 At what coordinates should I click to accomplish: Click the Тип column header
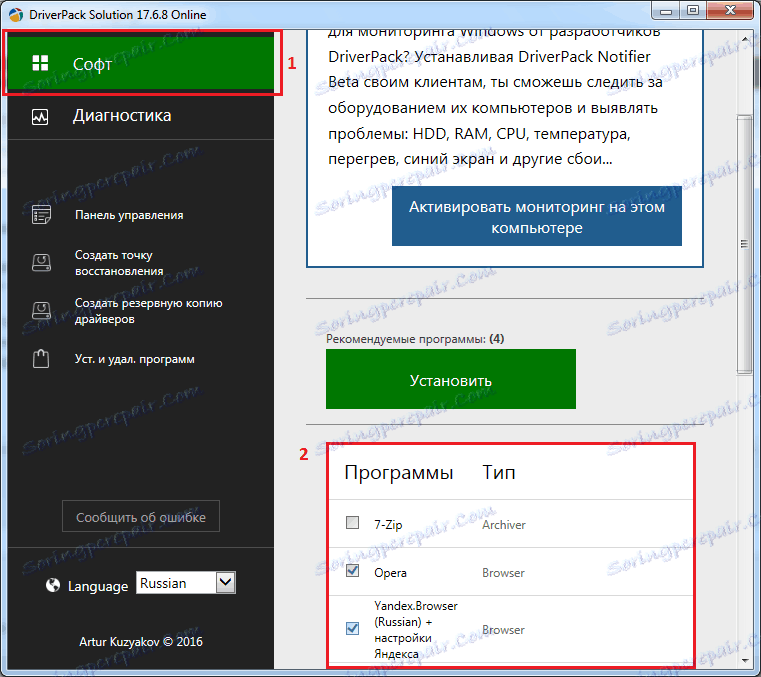click(x=498, y=472)
